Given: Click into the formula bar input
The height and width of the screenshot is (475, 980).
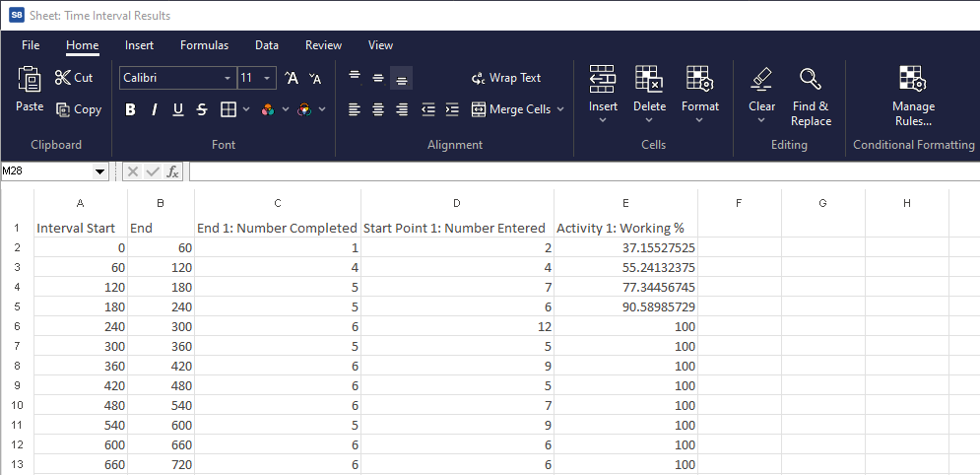Looking at the screenshot, I should (584, 171).
